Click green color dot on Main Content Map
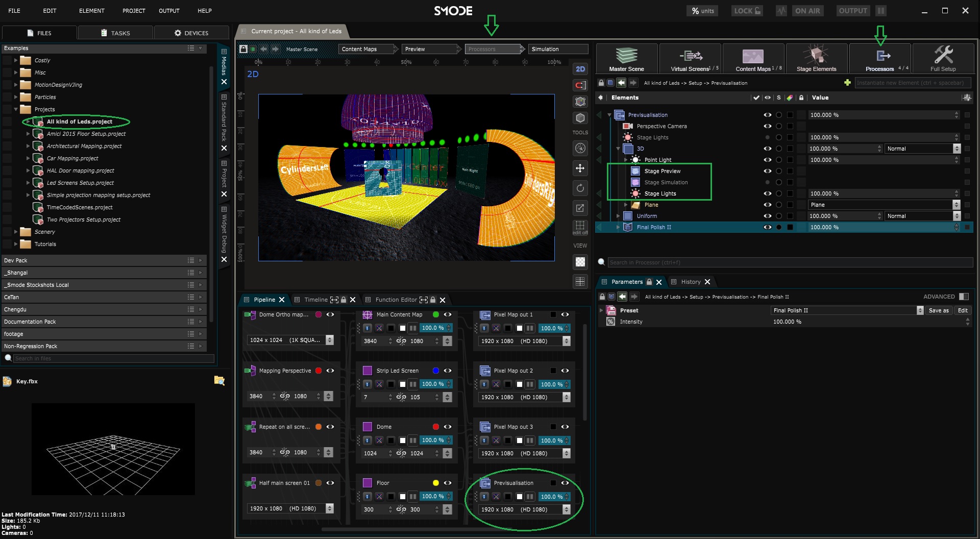This screenshot has height=539, width=980. click(436, 314)
